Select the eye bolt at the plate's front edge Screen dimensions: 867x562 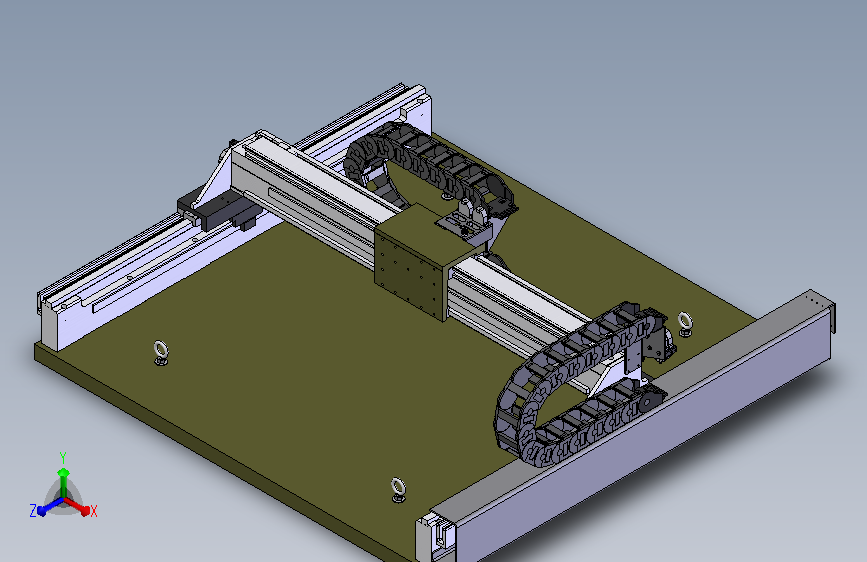pos(398,490)
